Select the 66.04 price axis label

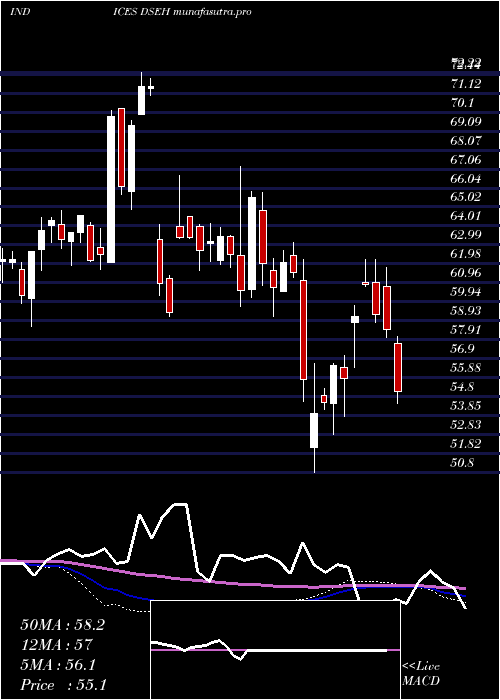(x=467, y=179)
